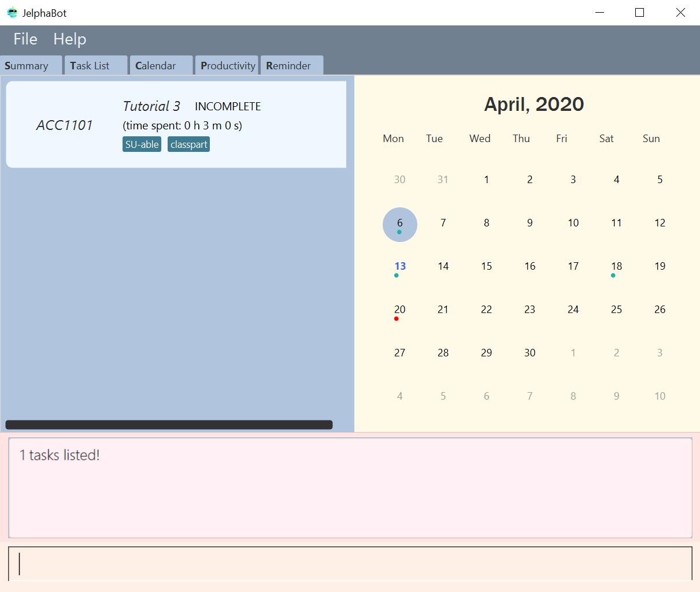Select highlighted April 6 on the calendar

coord(399,224)
